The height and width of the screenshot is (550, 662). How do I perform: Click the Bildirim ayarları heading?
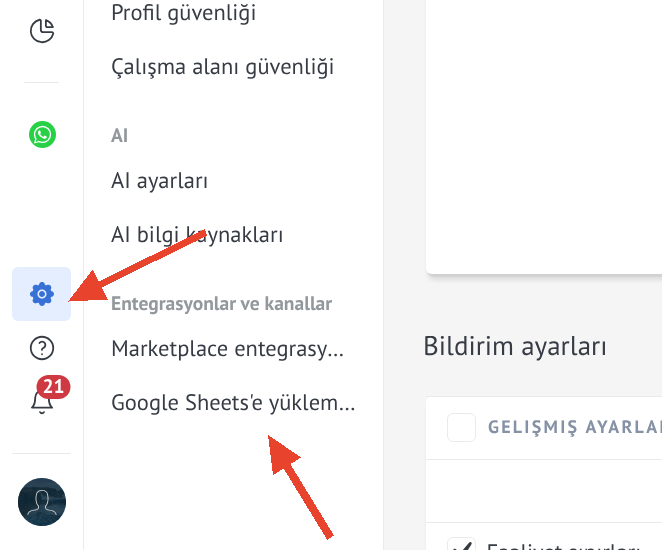point(515,347)
